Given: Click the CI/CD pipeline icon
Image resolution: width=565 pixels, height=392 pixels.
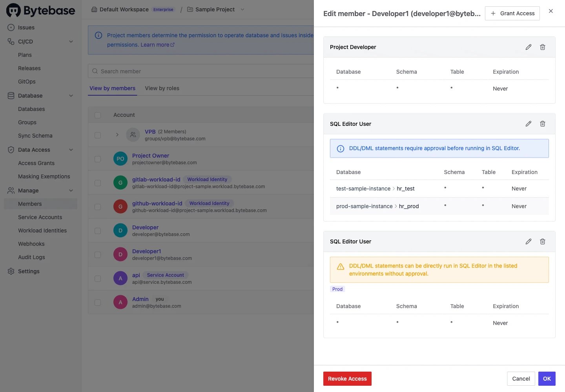Looking at the screenshot, I should tap(11, 42).
